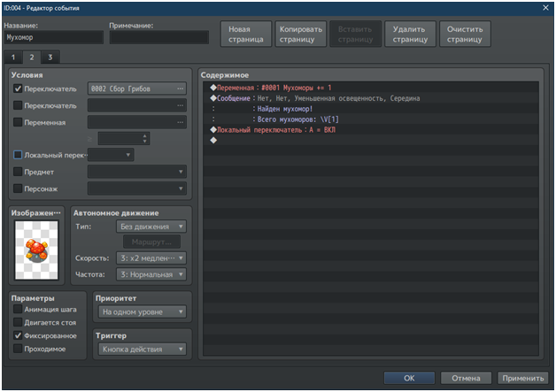Click into the Название text field

[54, 38]
